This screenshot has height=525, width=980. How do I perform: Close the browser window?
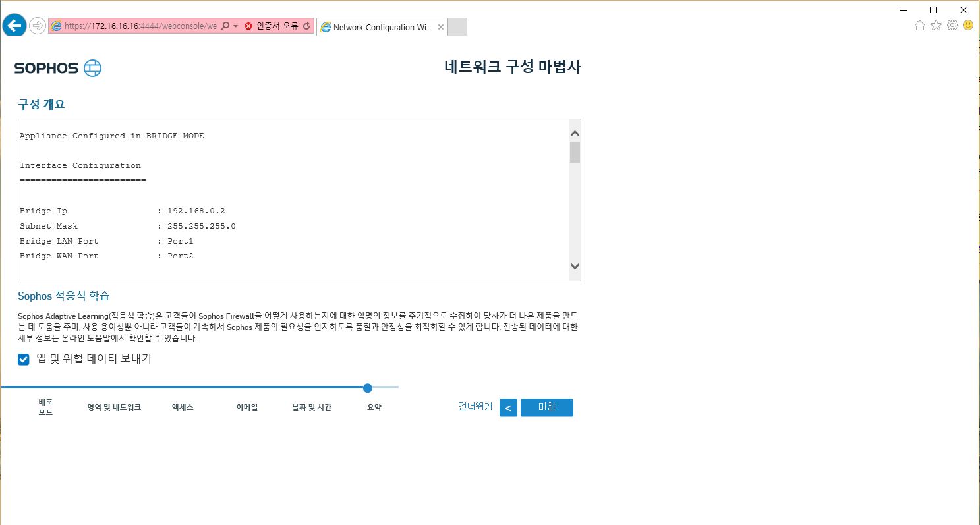coord(963,9)
